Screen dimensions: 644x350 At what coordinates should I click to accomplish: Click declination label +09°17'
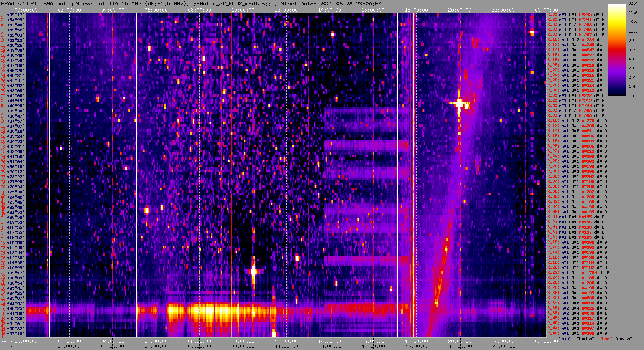[x=16, y=273]
